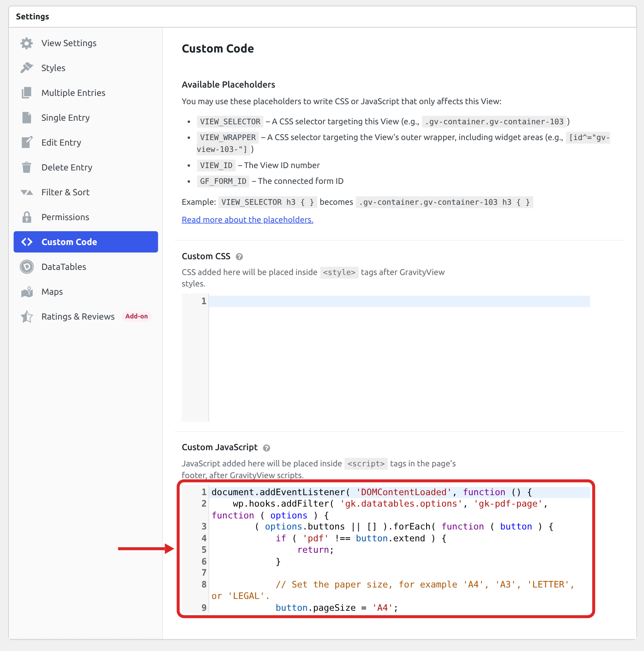Viewport: 644px width, 651px height.
Task: Click the 'VIEW_SELECTOR h3 { }' example code
Action: 268,202
